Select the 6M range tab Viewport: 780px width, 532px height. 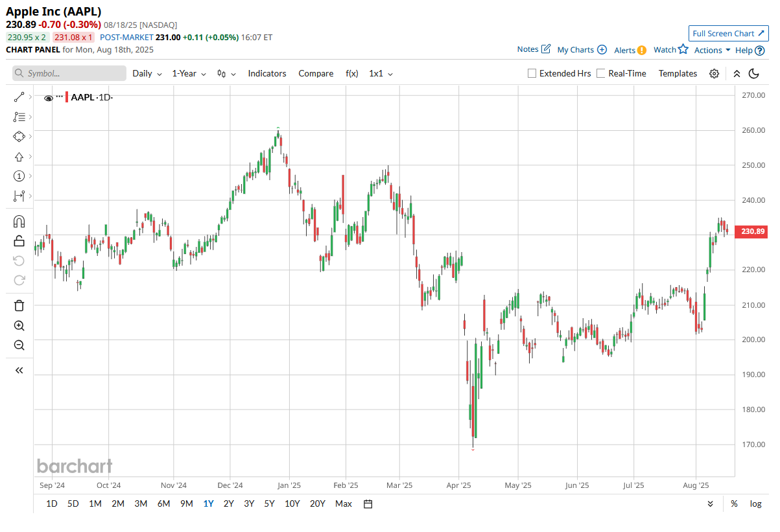click(x=164, y=503)
